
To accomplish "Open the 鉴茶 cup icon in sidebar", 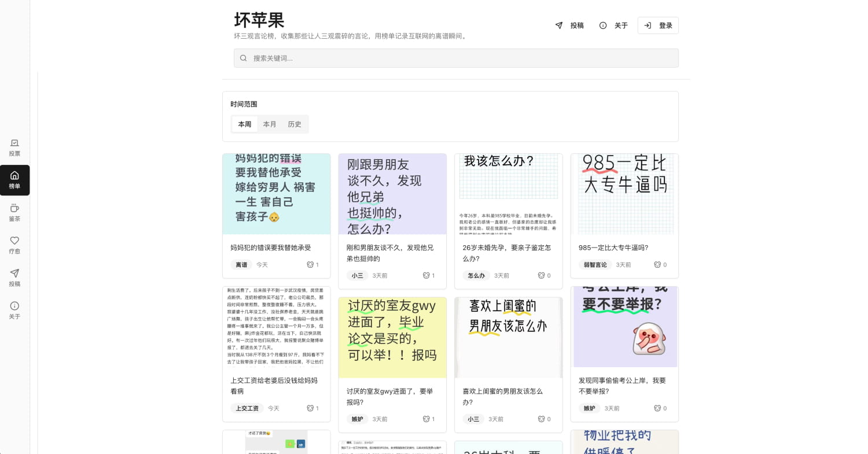I will click(x=14, y=208).
